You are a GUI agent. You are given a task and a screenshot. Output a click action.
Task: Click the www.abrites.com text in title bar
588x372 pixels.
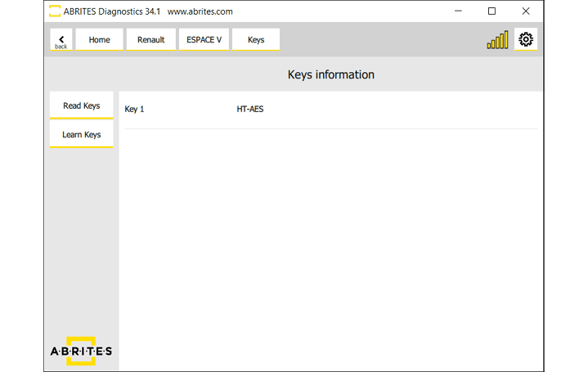[x=200, y=11]
